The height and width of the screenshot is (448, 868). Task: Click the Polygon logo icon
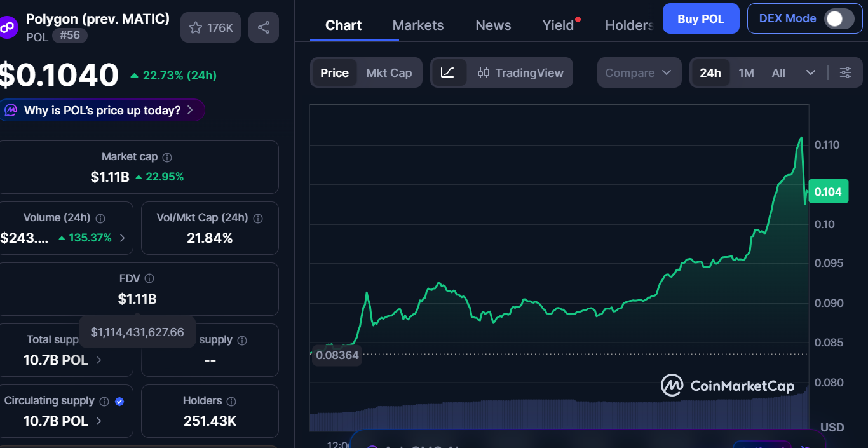click(x=8, y=27)
